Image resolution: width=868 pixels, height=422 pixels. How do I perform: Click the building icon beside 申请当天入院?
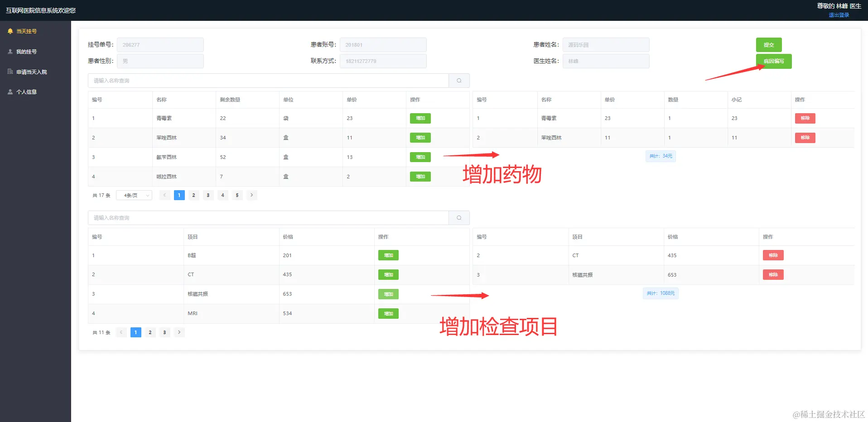[10, 72]
